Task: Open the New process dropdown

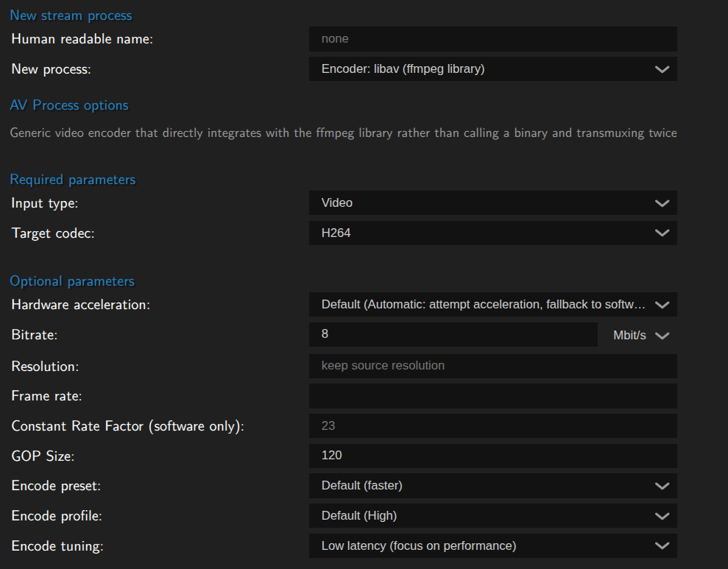Action: (493, 68)
